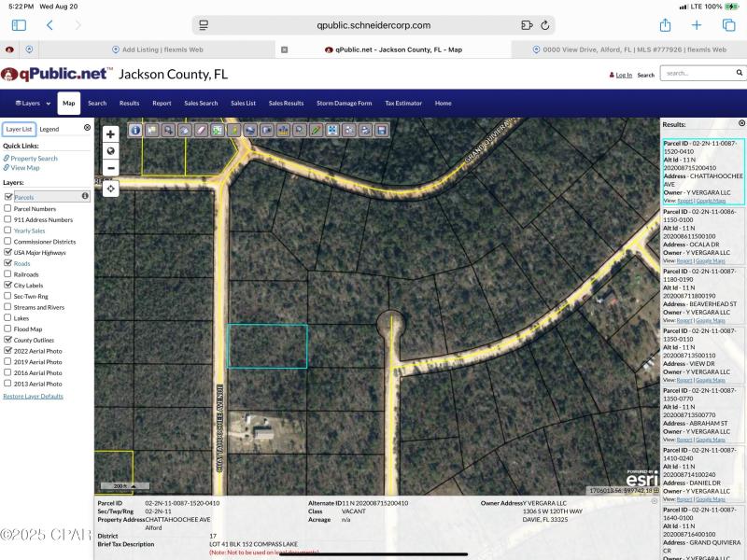Disable the Roads layer checkbox
The width and height of the screenshot is (747, 560).
click(x=7, y=263)
